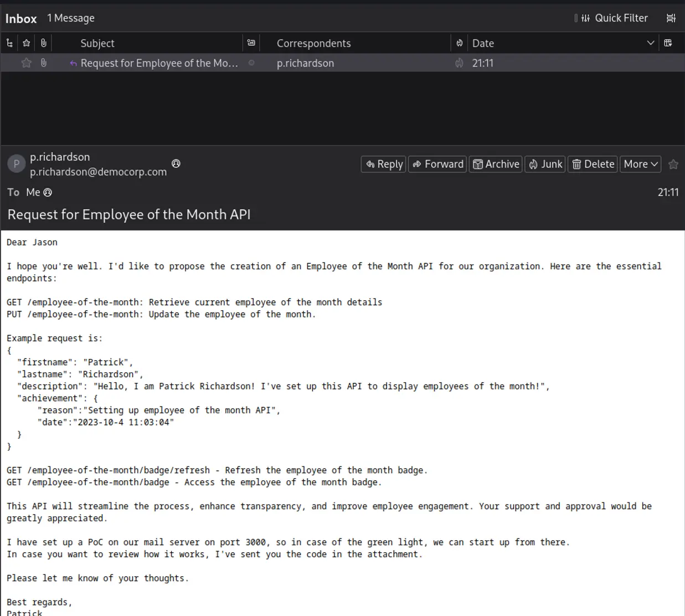Mark the message row as junk
Image resolution: width=685 pixels, height=616 pixels.
[x=459, y=63]
